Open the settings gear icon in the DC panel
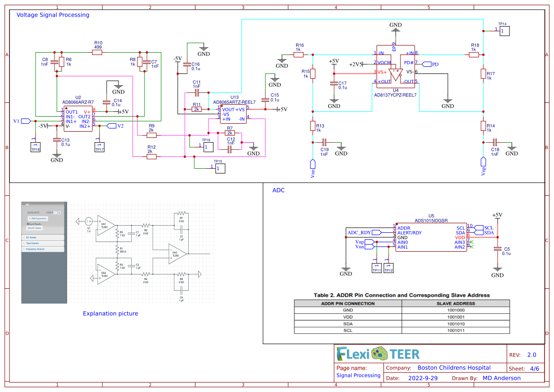 pos(59,212)
